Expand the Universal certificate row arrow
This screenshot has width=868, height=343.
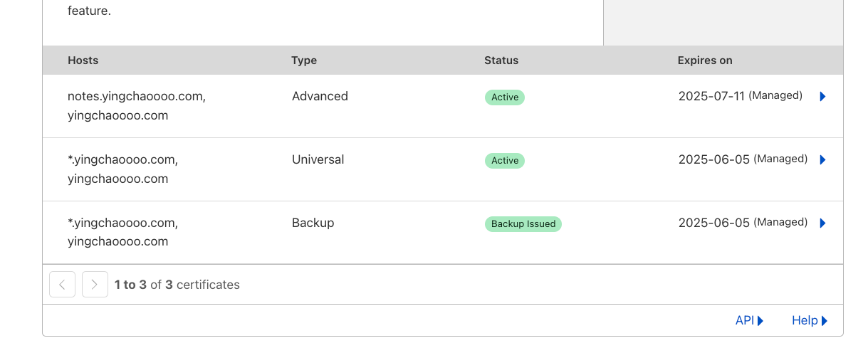point(822,159)
